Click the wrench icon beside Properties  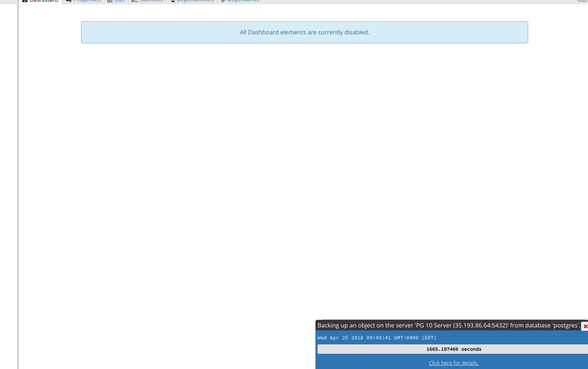click(68, 1)
